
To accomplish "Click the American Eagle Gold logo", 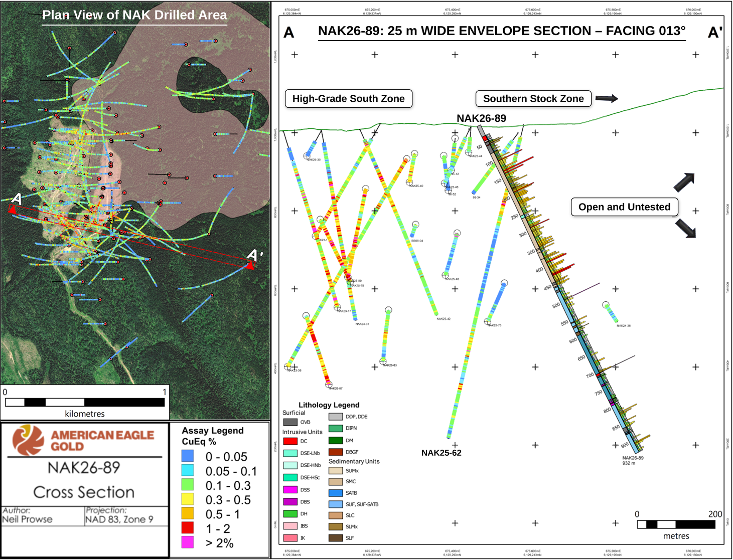I will pos(84,440).
